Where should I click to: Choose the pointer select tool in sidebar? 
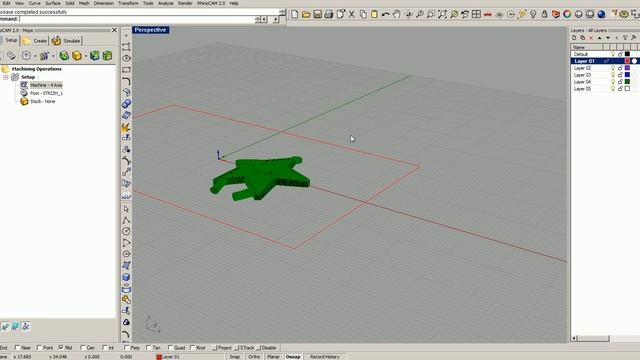click(126, 209)
